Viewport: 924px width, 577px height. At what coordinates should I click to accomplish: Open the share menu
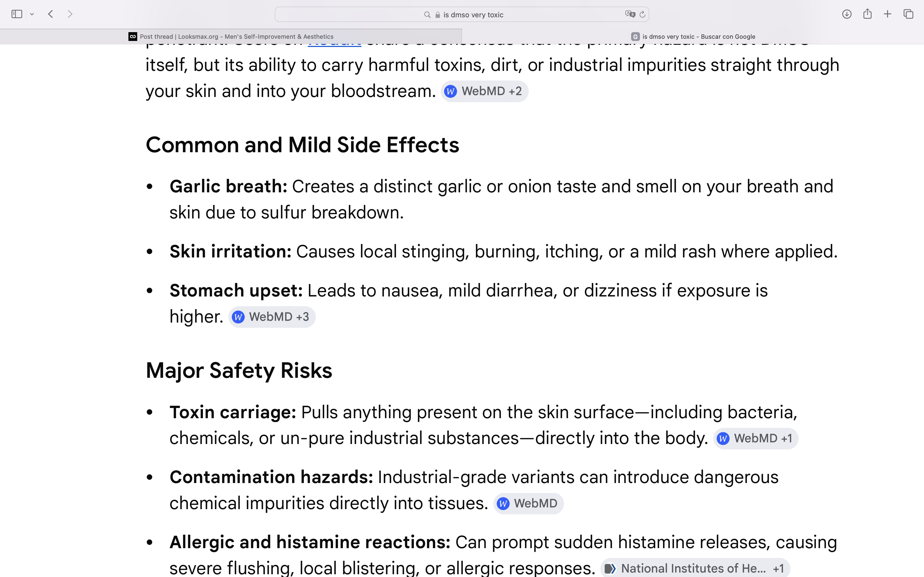click(867, 14)
